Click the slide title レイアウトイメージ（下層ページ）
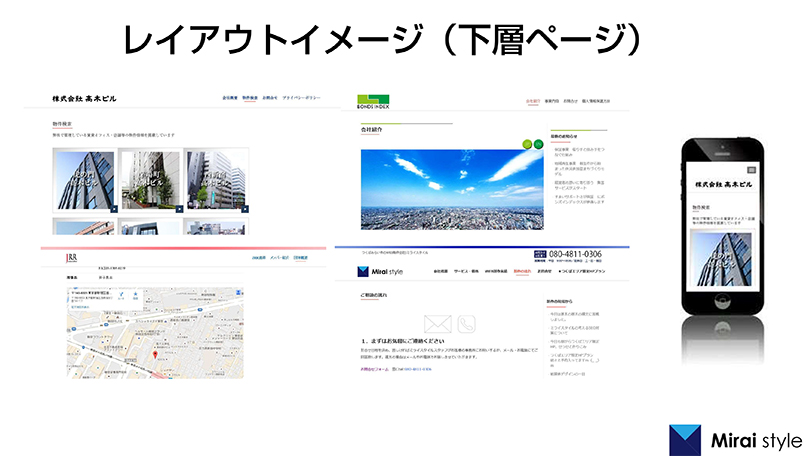811x456 pixels. pyautogui.click(x=382, y=40)
